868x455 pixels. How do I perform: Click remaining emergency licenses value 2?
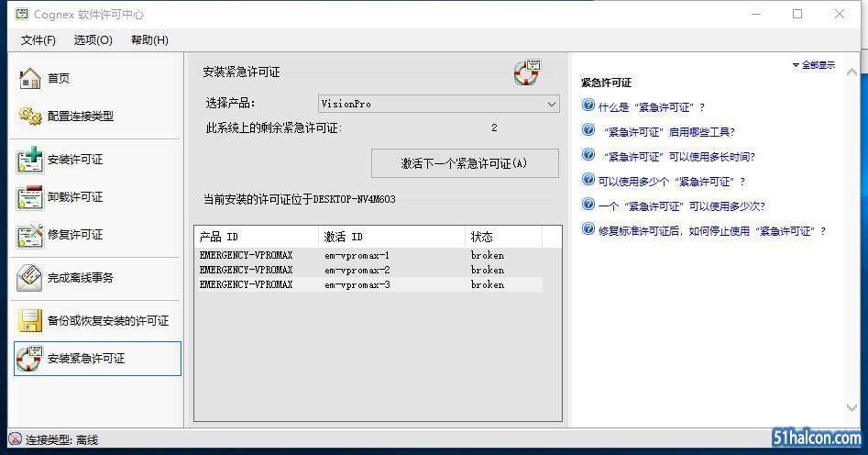[x=494, y=128]
